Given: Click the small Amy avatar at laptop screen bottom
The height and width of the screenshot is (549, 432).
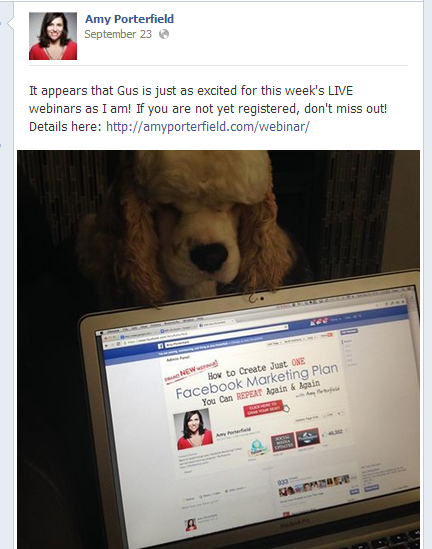Looking at the screenshot, I should 191,524.
